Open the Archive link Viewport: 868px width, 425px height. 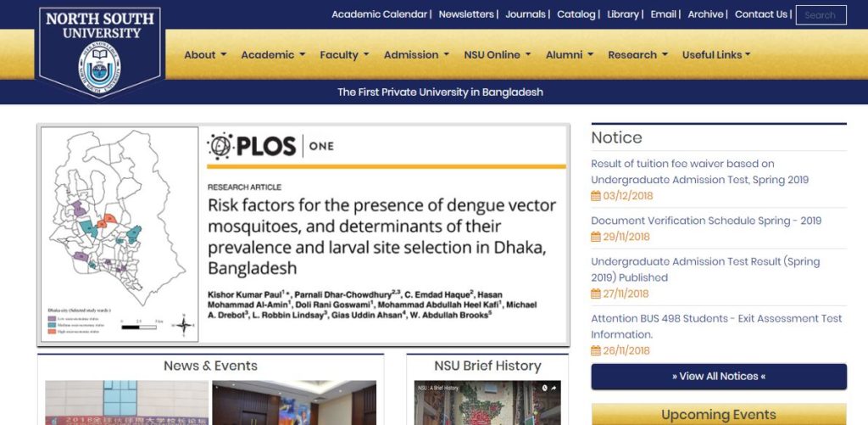tap(705, 14)
